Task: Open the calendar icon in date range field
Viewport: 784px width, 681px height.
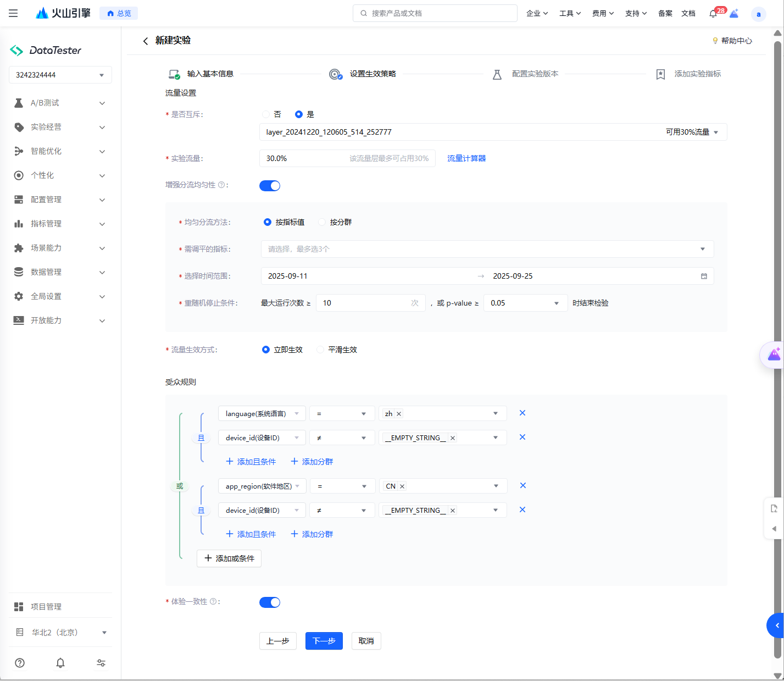Action: pyautogui.click(x=704, y=276)
